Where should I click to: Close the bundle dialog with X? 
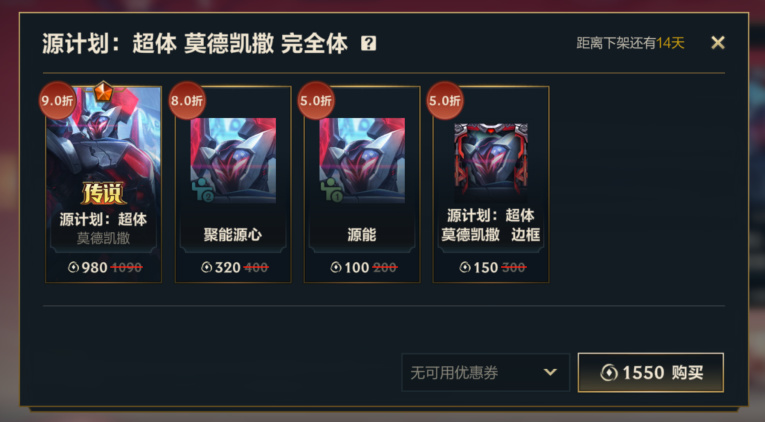point(718,43)
